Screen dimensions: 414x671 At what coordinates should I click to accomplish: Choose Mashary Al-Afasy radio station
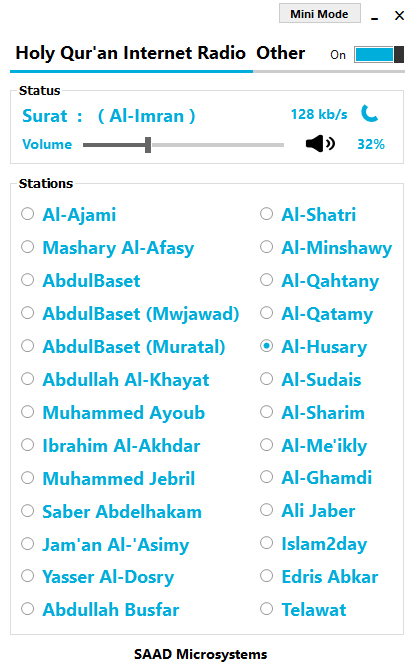108,247
